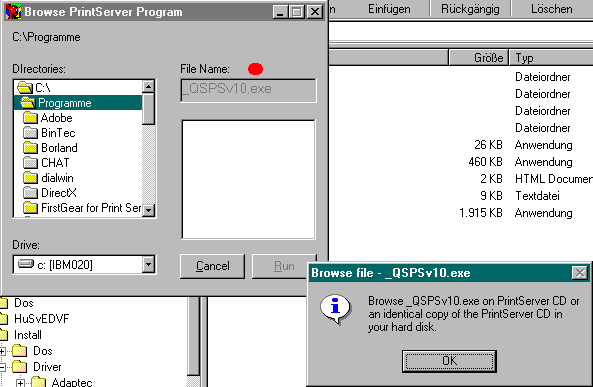Click the DirectX folder icon
The width and height of the screenshot is (593, 387).
30,193
